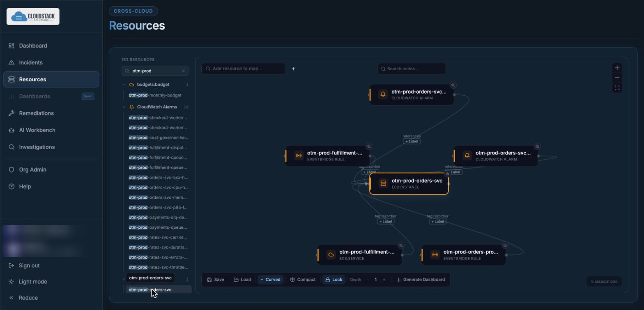
Task: Focus the Search nodes field
Action: coord(412,69)
